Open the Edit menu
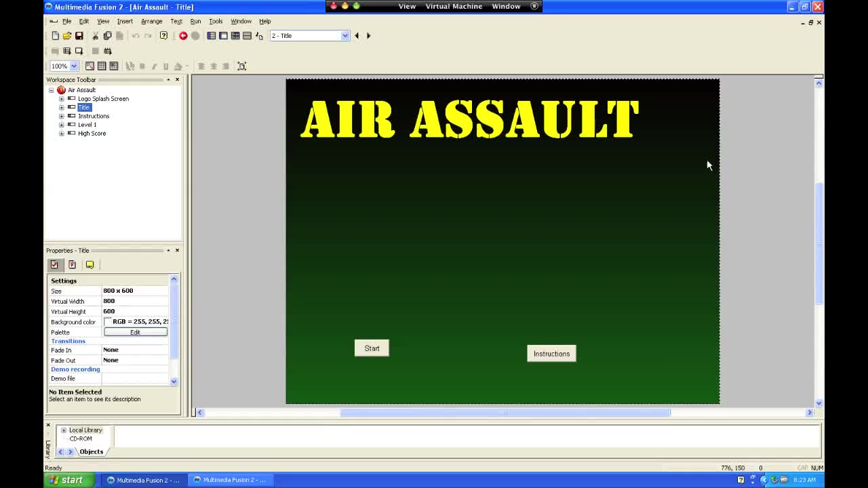The height and width of the screenshot is (488, 868). (83, 21)
